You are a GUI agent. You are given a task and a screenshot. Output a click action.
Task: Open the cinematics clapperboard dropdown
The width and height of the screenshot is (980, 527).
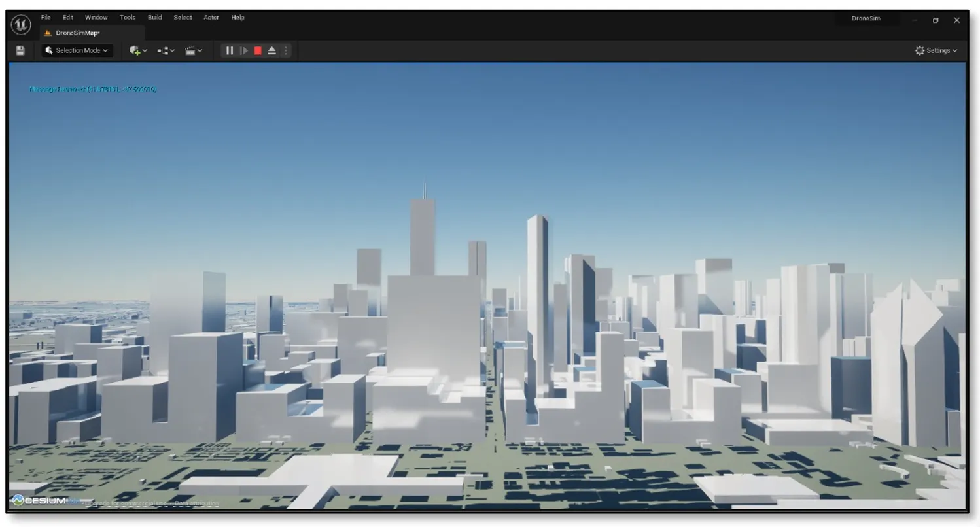point(194,50)
